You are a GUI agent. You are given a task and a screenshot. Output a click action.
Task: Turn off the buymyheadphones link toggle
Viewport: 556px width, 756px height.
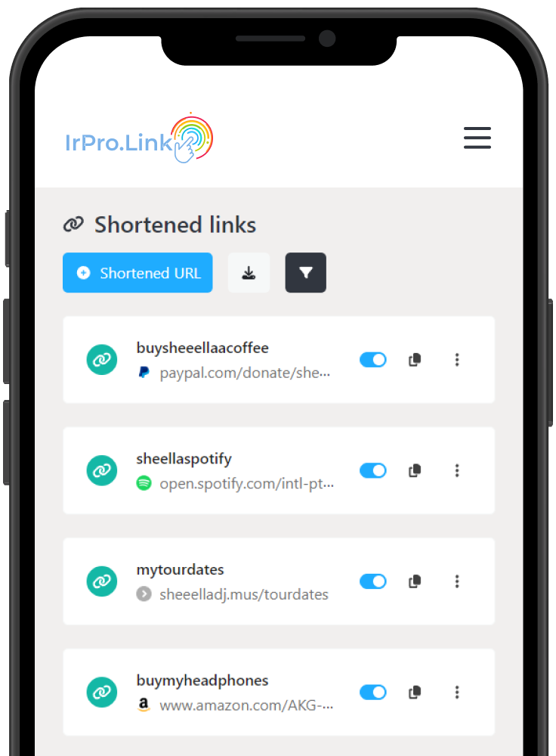click(x=373, y=692)
